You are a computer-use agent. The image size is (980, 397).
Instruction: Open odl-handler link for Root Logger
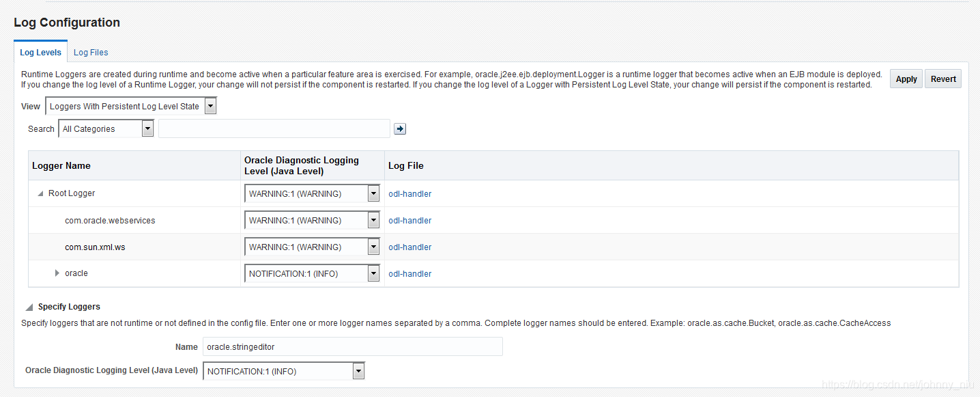pos(409,194)
